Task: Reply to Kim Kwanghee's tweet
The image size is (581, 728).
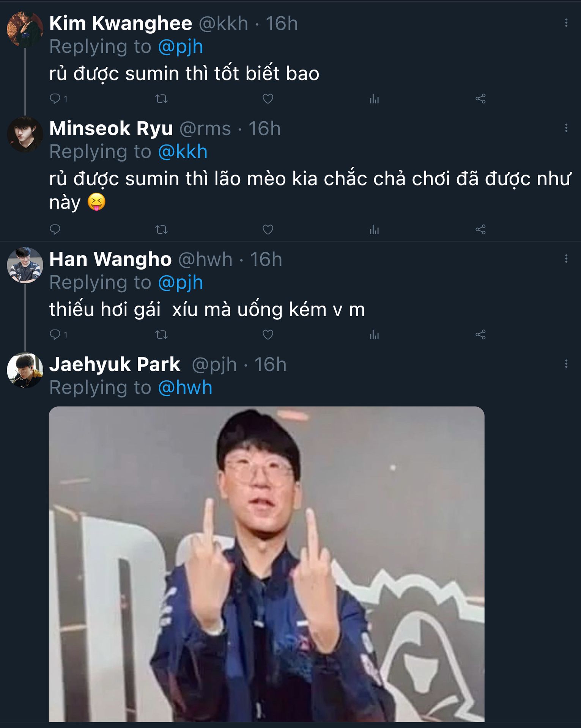Action: click(55, 99)
